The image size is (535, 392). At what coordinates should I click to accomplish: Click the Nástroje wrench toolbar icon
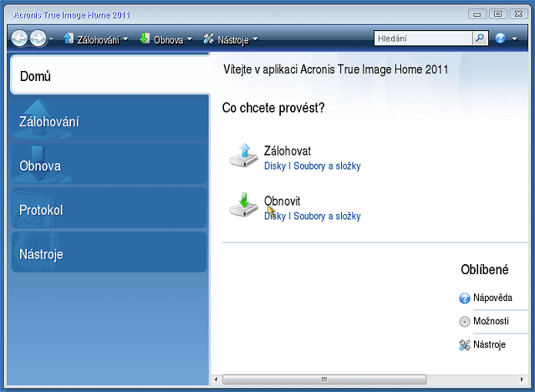[x=208, y=38]
